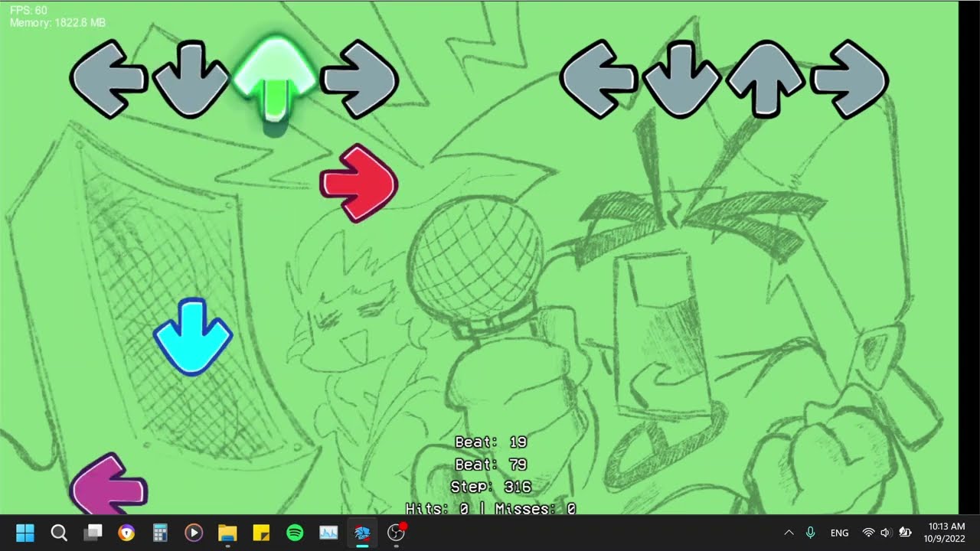The width and height of the screenshot is (980, 551).
Task: Open Windows Search from the taskbar
Action: (x=59, y=533)
